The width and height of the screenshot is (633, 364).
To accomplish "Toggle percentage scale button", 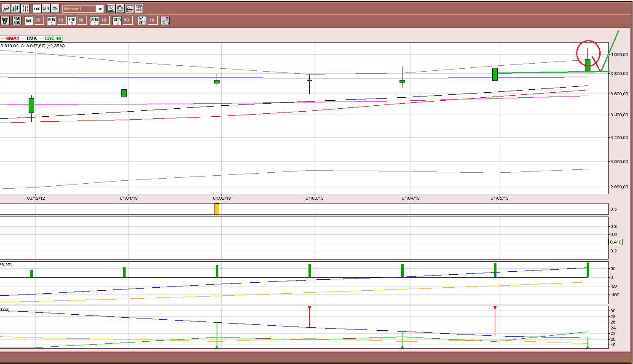I will coord(55,8).
